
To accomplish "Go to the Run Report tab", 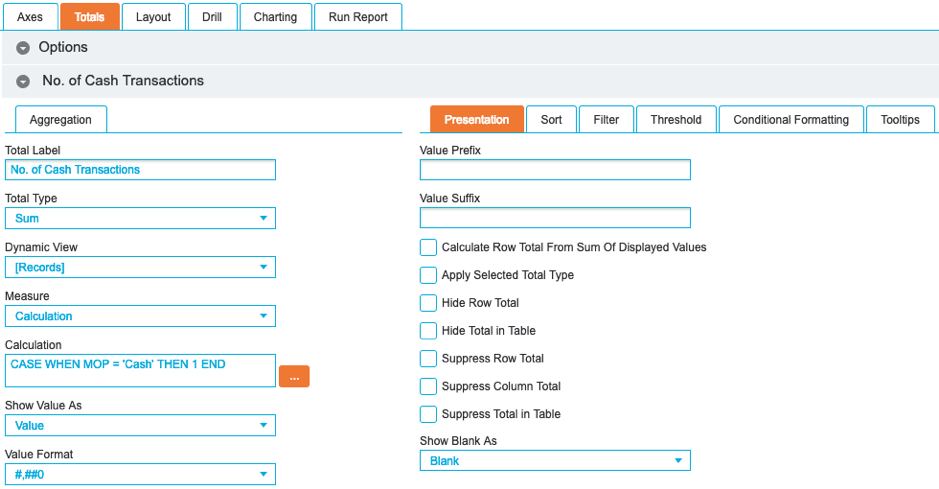I will [357, 17].
